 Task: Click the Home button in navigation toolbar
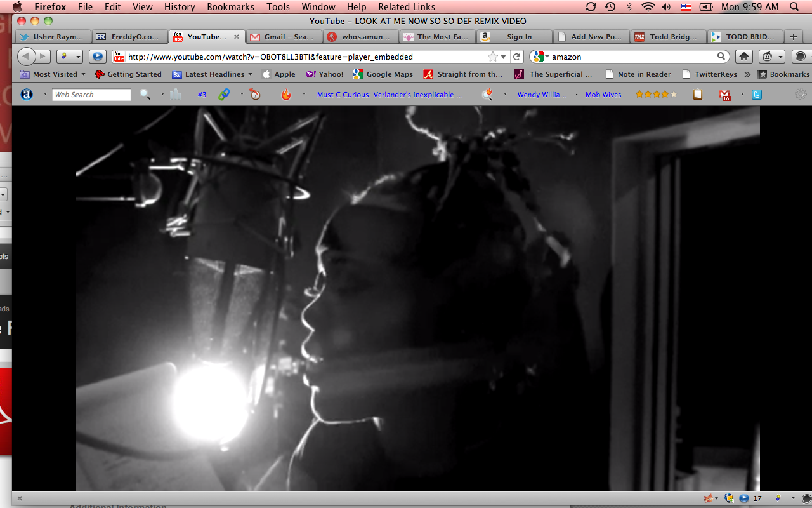(x=744, y=57)
